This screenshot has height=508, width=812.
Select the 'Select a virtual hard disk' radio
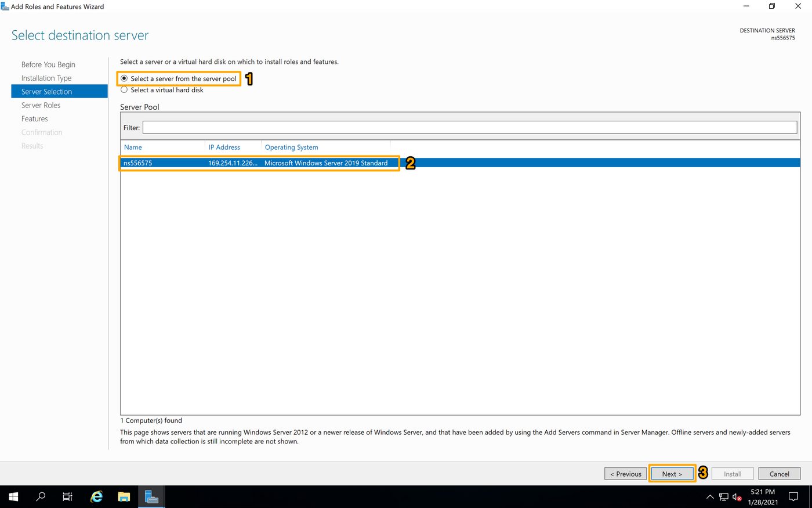(x=124, y=89)
